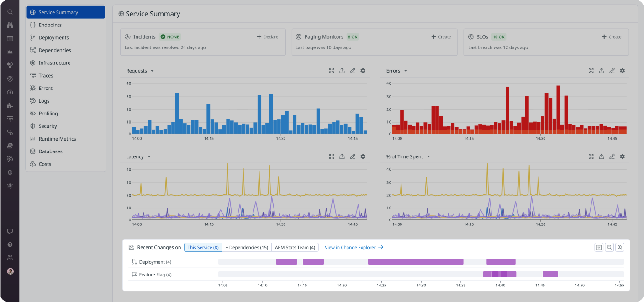
Task: Open Security in the sidebar
Action: tap(66, 126)
